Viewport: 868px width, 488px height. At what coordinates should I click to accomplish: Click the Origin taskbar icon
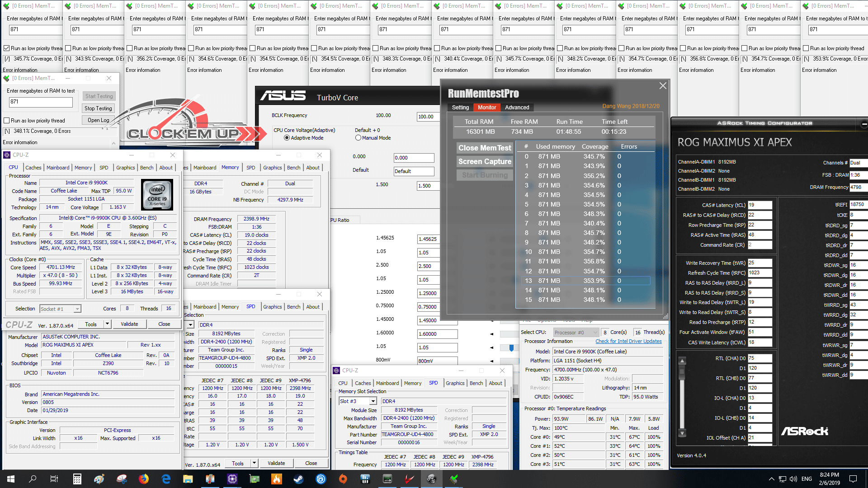pos(343,479)
